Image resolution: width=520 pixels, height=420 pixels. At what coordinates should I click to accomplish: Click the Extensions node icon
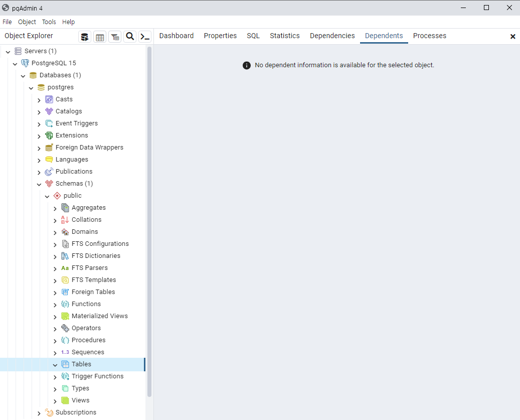(x=49, y=135)
